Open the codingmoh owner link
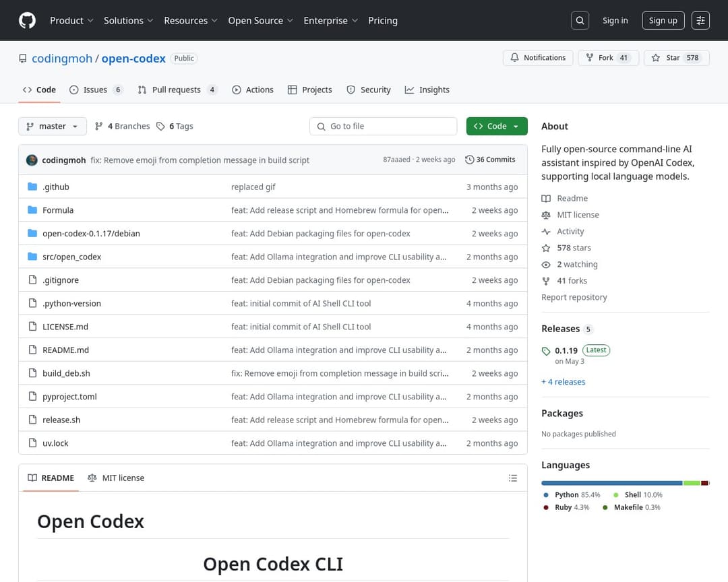The height and width of the screenshot is (582, 728). [x=62, y=58]
